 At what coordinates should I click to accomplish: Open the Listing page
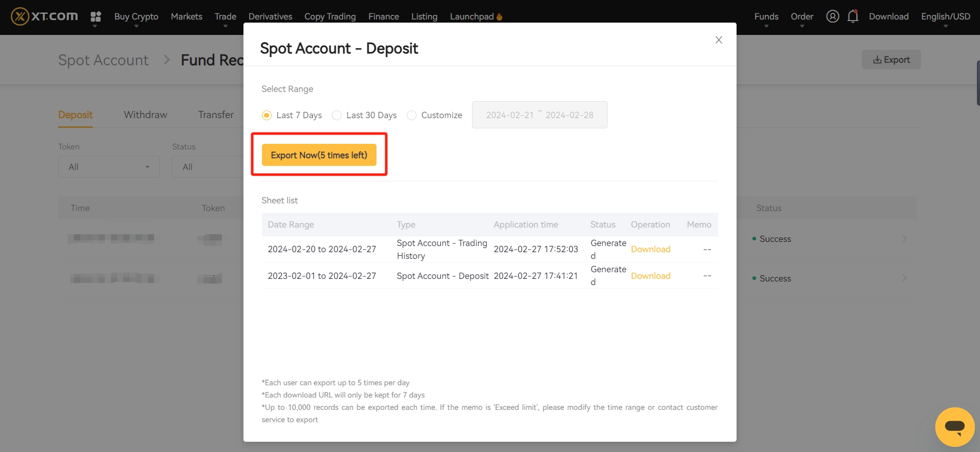pyautogui.click(x=424, y=16)
